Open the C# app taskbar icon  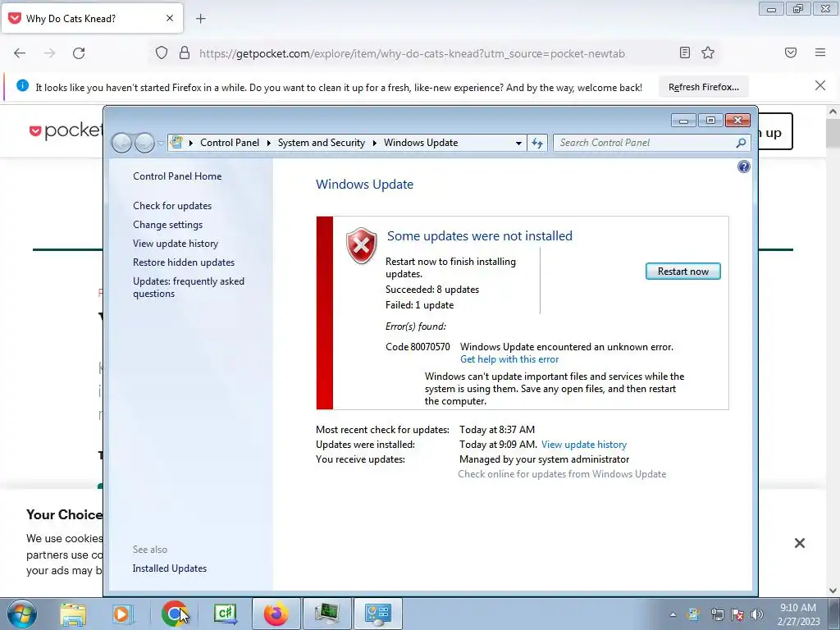point(225,614)
